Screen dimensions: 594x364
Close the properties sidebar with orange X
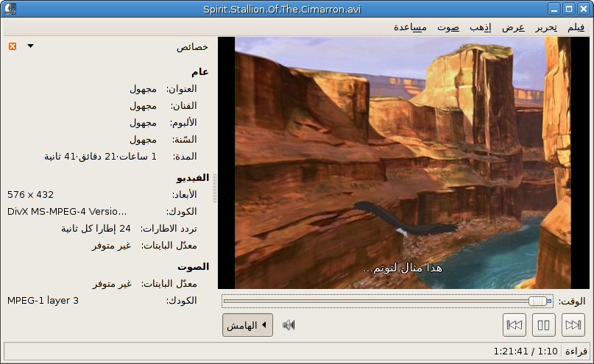pyautogui.click(x=13, y=46)
